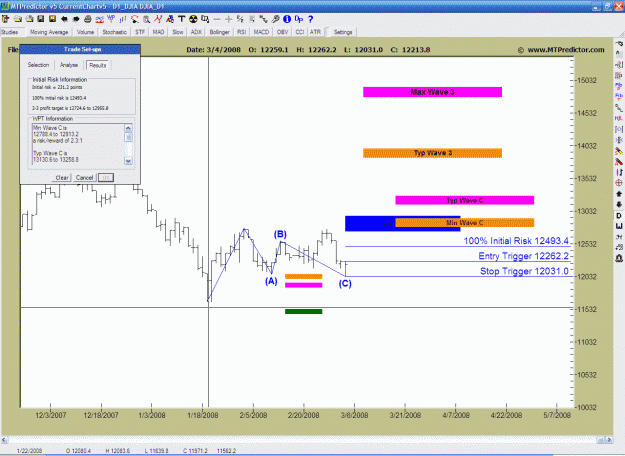Screen dimensions: 625x456
Task: Click the (A) wave label on chart
Action: pyautogui.click(x=271, y=281)
